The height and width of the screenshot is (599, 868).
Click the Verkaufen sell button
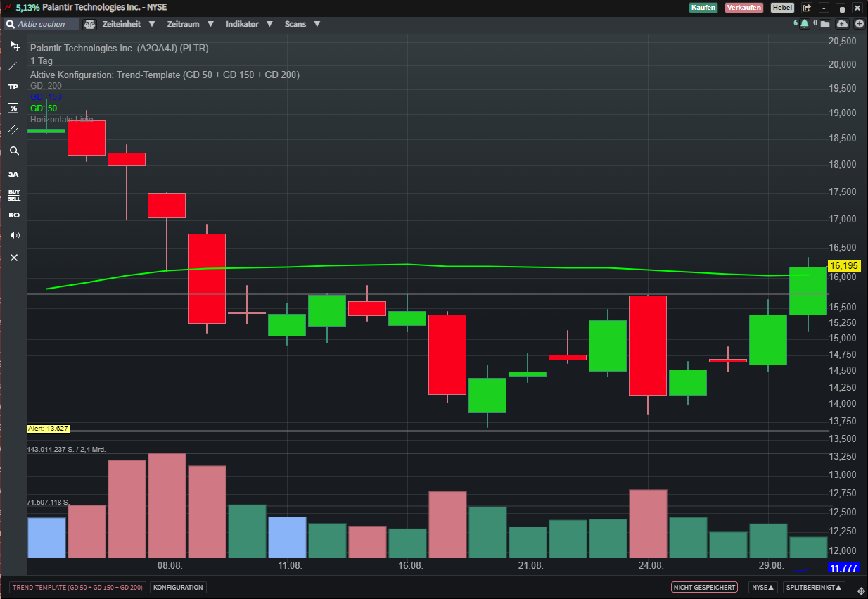(744, 8)
